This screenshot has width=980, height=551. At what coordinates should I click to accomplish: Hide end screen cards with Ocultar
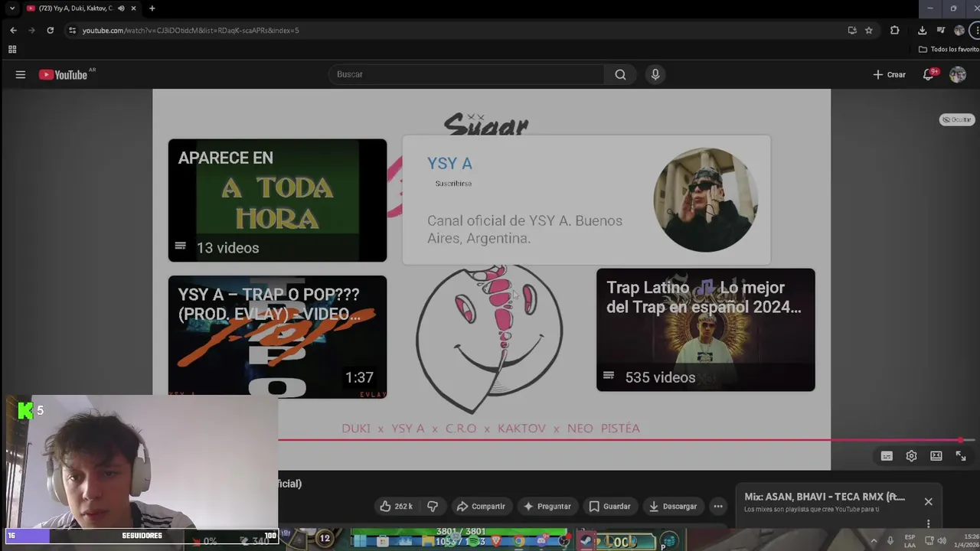pyautogui.click(x=957, y=119)
